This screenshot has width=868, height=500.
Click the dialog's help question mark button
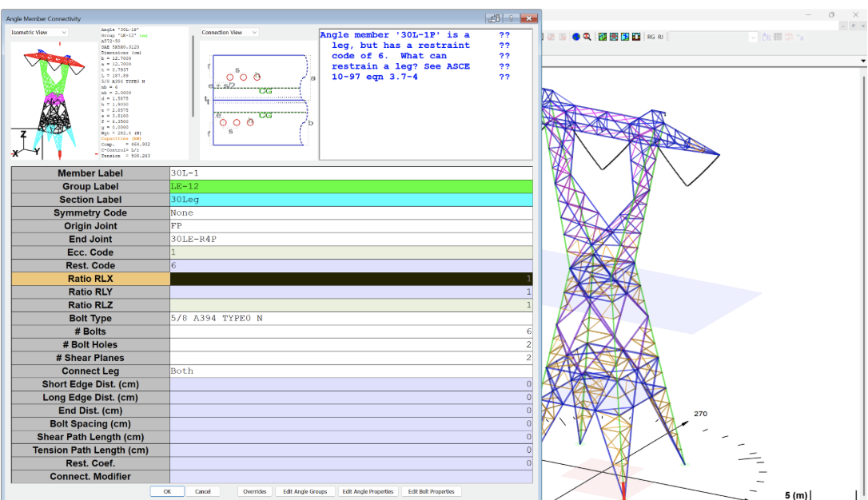[511, 18]
